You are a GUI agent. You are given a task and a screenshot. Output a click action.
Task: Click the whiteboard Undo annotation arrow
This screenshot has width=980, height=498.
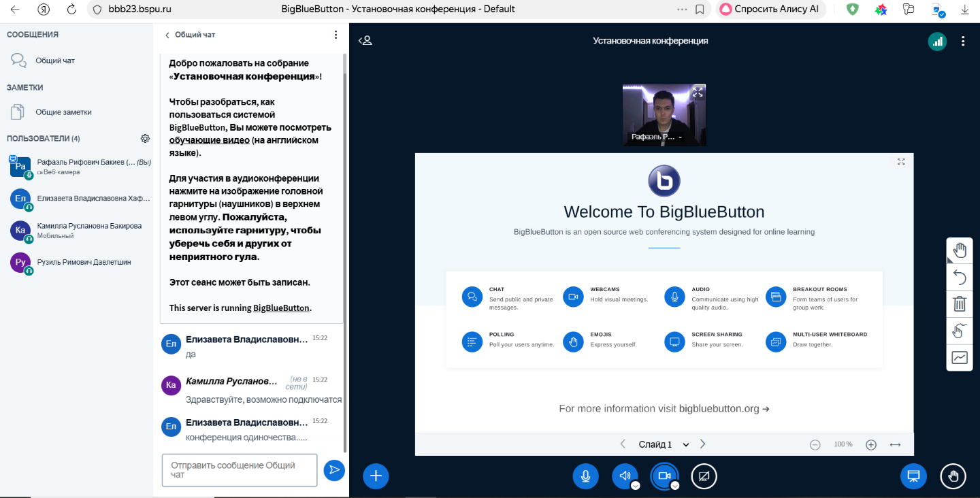[960, 277]
